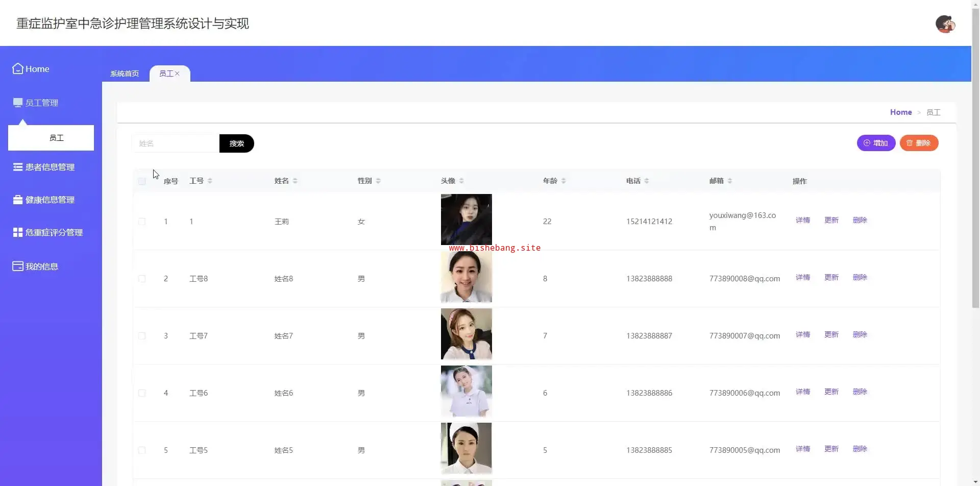Sort the table by 头像 column
This screenshot has height=486, width=980.
(461, 181)
